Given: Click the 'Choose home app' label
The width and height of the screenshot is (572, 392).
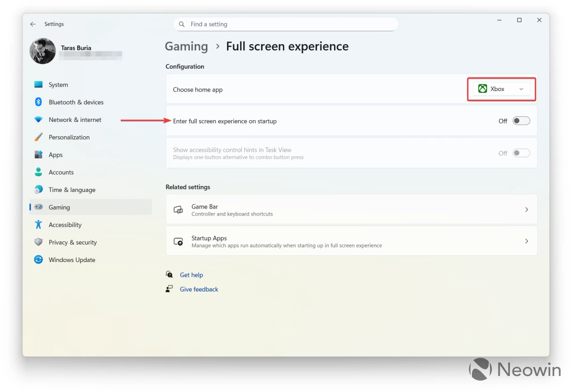Looking at the screenshot, I should 198,90.
